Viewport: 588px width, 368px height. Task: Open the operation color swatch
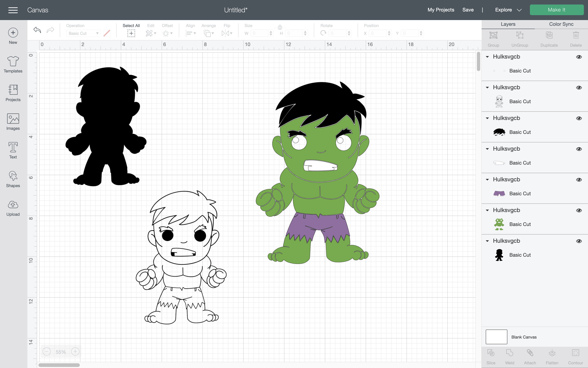(107, 33)
